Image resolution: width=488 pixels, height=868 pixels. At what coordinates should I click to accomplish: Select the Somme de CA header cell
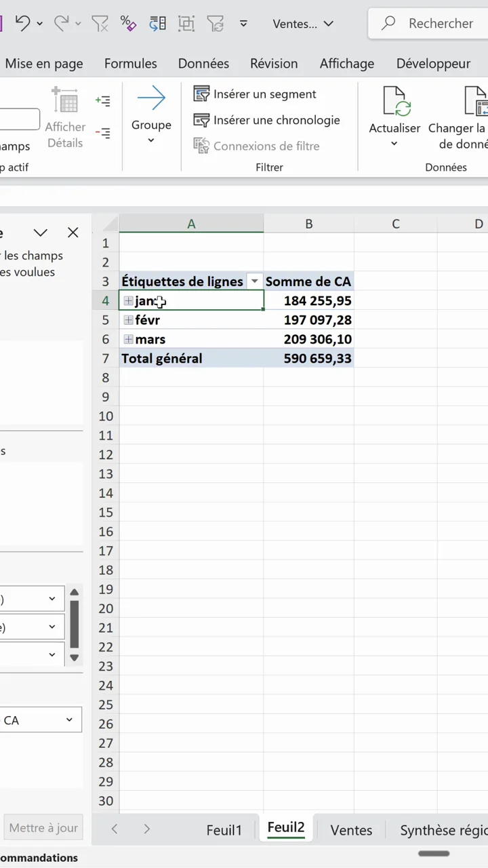[308, 281]
